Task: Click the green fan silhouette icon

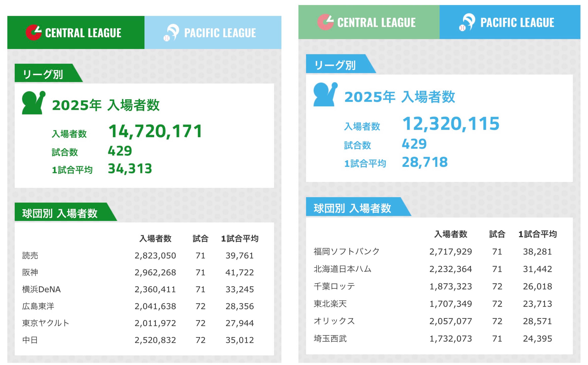Action: pos(33,103)
